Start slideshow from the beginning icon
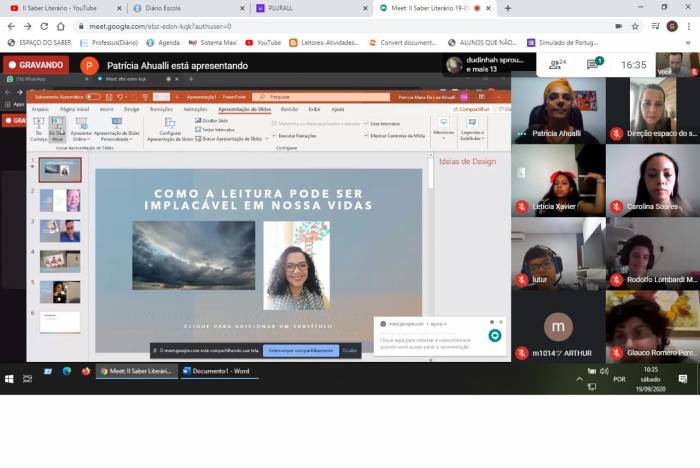The width and height of the screenshot is (700, 468). (39, 127)
